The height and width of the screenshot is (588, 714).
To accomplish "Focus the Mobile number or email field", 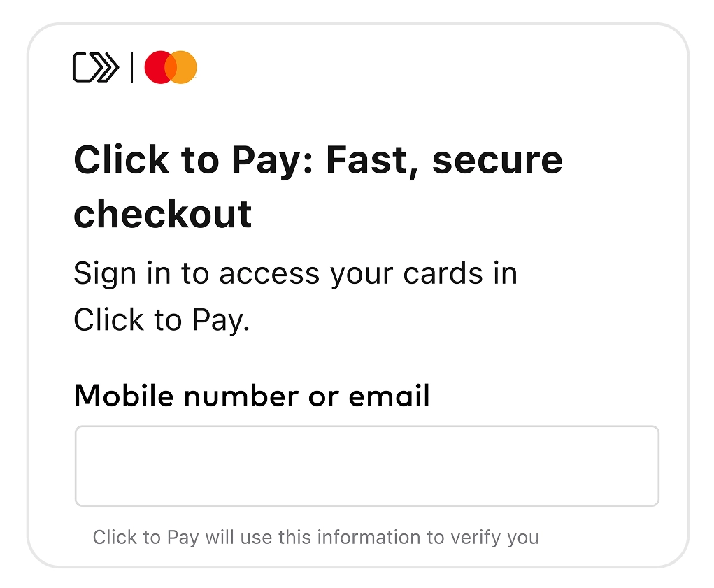I will coord(366,466).
